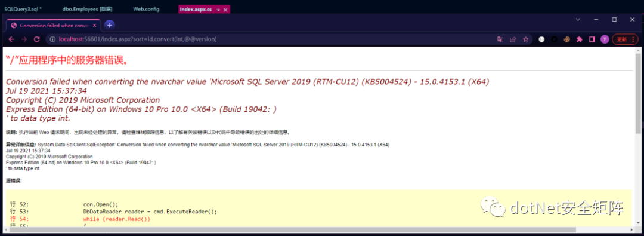The width and height of the screenshot is (644, 236).
Task: Open the translate page icon
Action: click(x=500, y=39)
